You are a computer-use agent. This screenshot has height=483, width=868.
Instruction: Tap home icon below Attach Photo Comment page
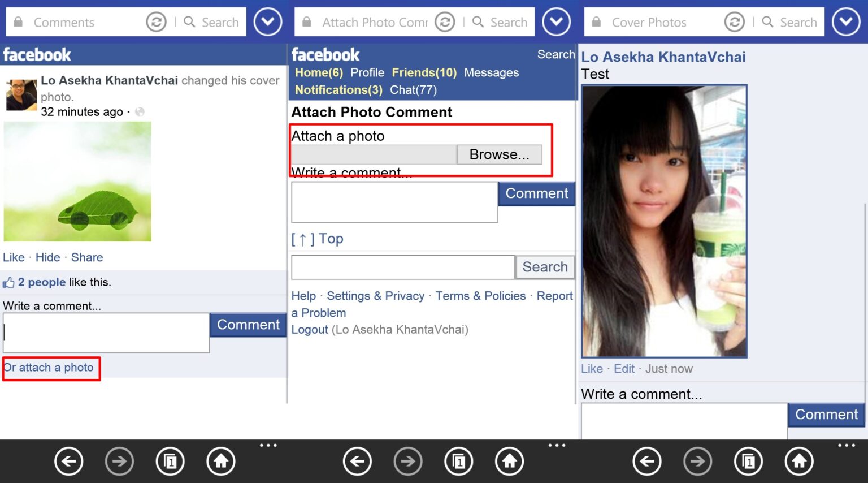[x=509, y=462]
